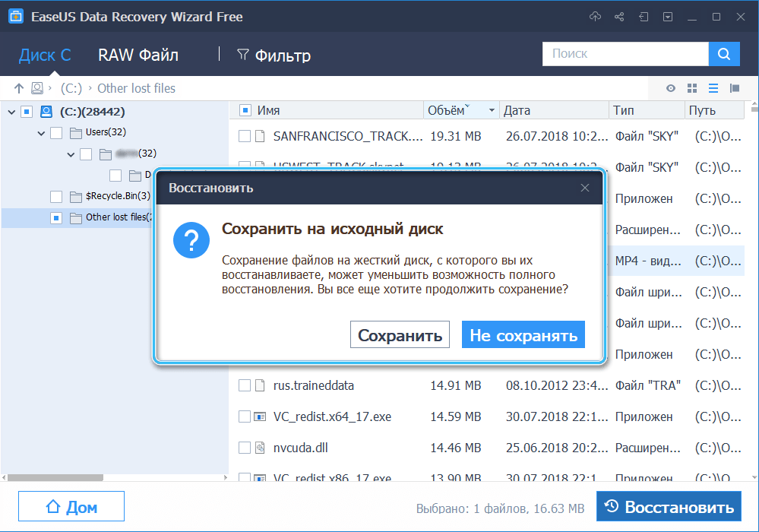
Task: Check the SANFRANCISCO_TRACK file checkbox
Action: (x=244, y=137)
